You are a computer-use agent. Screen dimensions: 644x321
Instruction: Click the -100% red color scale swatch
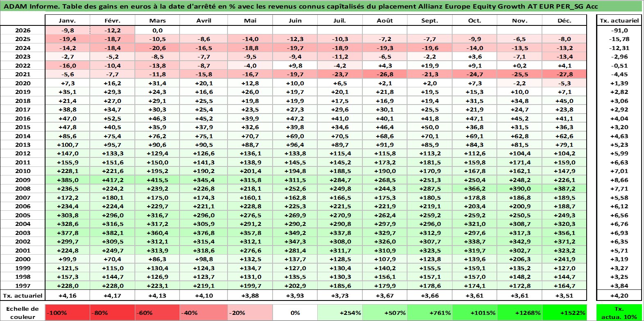pyautogui.click(x=67, y=312)
